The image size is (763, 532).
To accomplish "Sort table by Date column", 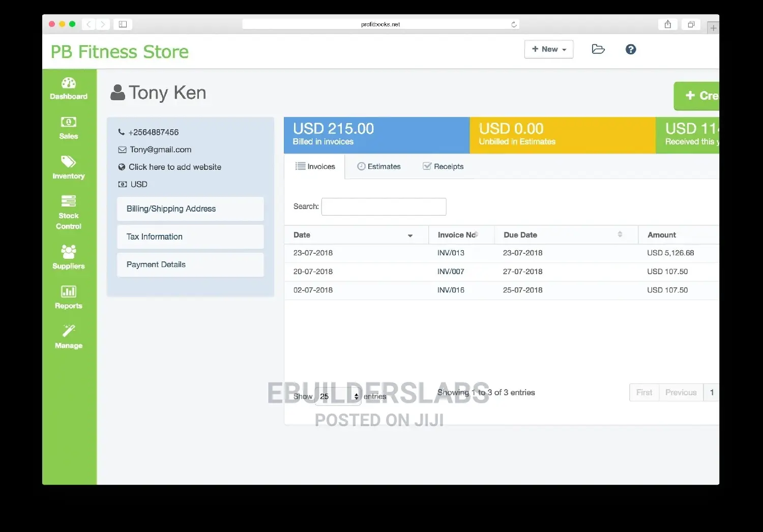I will (x=356, y=235).
